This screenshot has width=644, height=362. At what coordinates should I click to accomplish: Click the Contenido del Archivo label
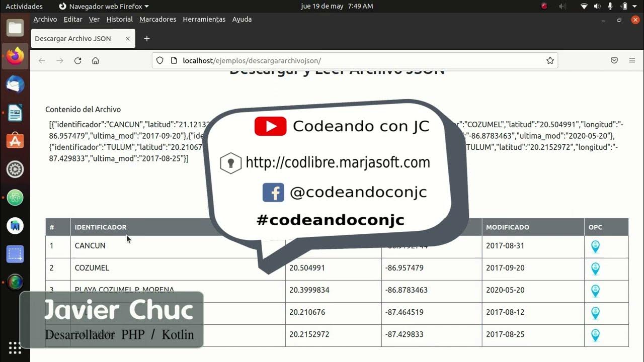(x=83, y=110)
